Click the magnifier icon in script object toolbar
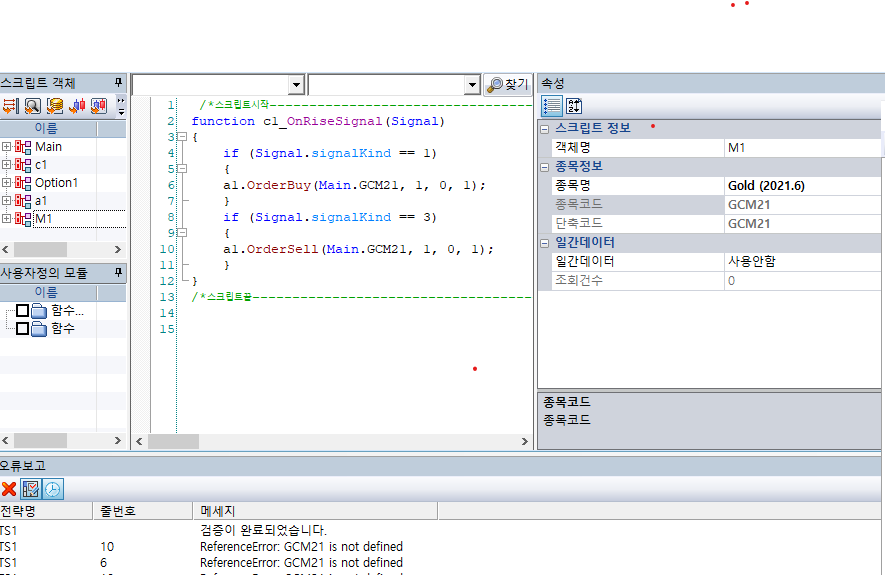Image resolution: width=885 pixels, height=575 pixels. click(x=32, y=106)
